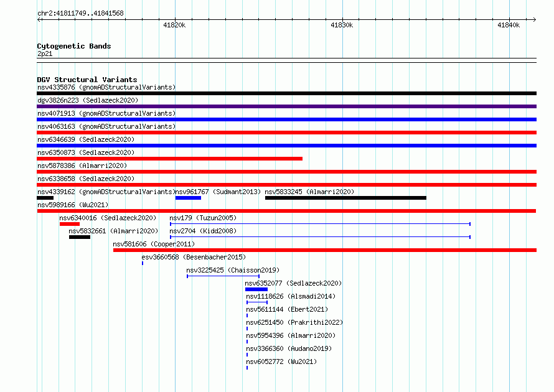Viewport: 554px width, 392px height.
Task: Click blue bar under nsv961767
Action: (189, 198)
